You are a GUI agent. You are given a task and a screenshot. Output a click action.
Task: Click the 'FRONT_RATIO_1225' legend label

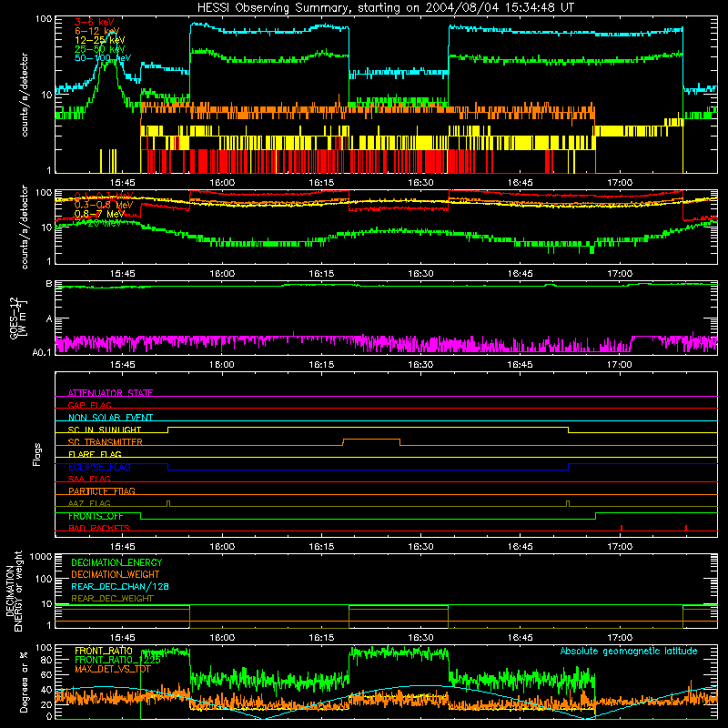117,660
